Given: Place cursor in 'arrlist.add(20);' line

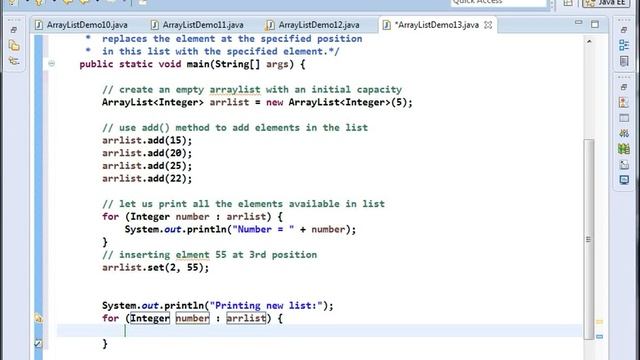Looking at the screenshot, I should click(147, 153).
